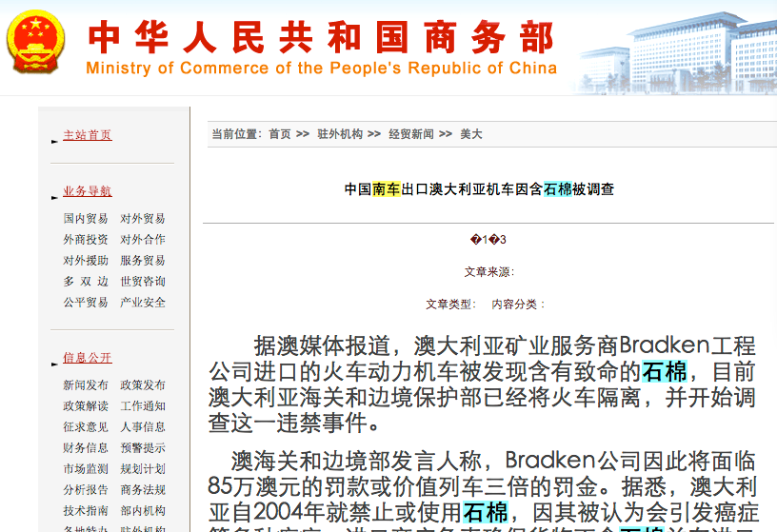The width and height of the screenshot is (777, 532).
Task: Open the 业务导航 section link
Action: 88,190
